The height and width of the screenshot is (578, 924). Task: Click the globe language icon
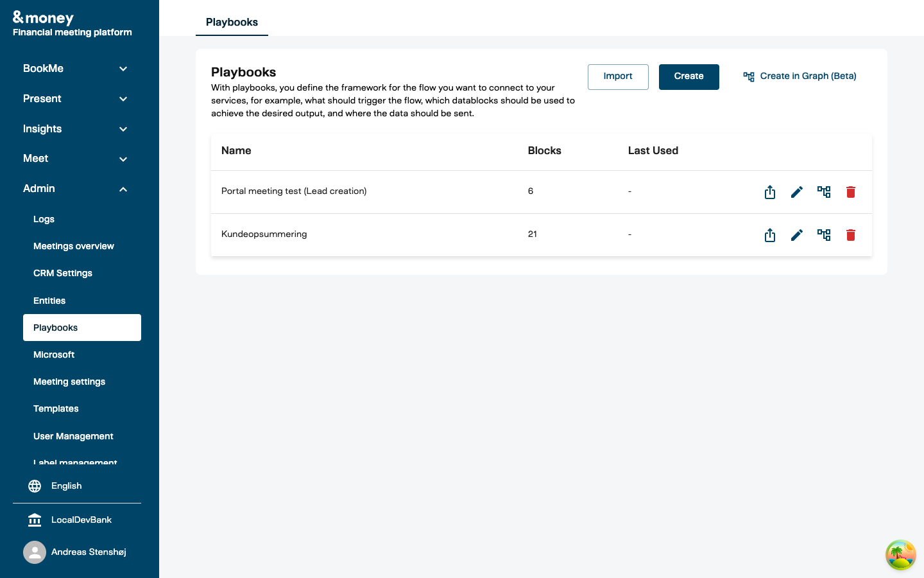pyautogui.click(x=35, y=486)
